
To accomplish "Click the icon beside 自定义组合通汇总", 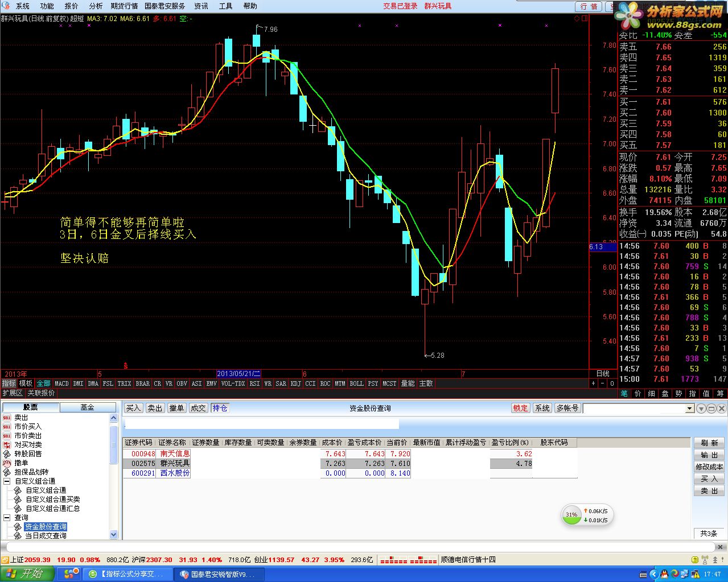I will (18, 509).
